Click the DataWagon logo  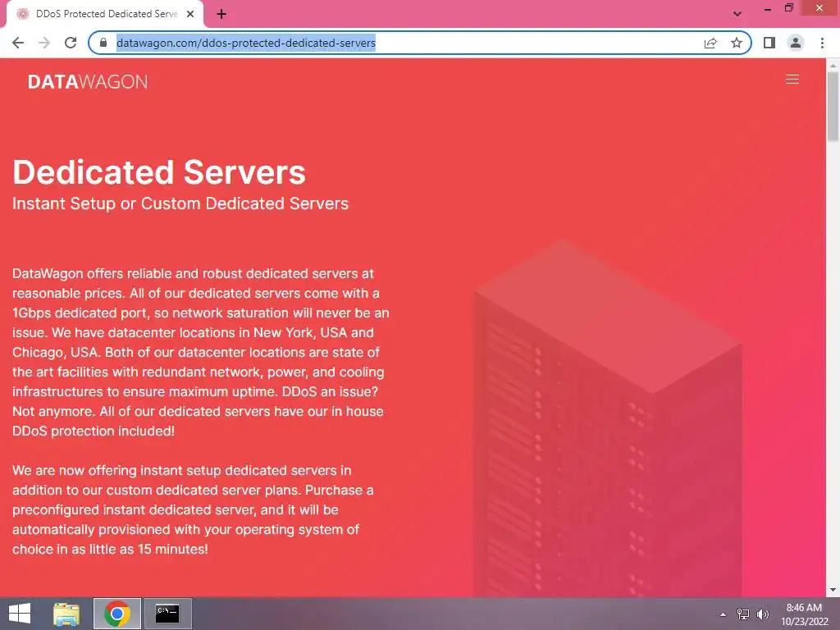[87, 81]
